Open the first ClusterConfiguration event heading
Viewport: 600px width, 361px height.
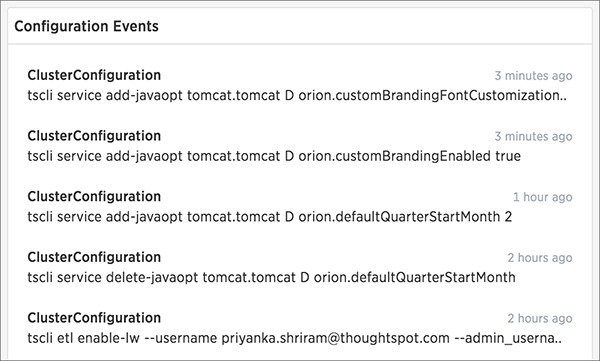coord(94,75)
